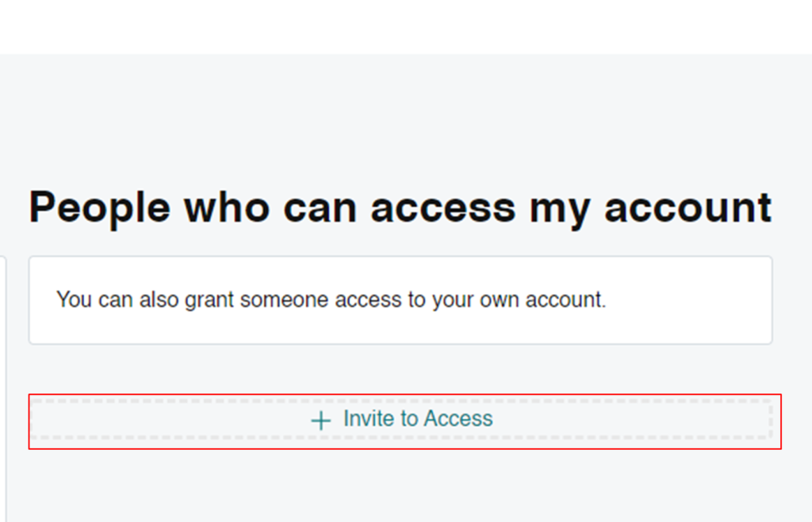
Task: Click the heading People who can access my account
Action: (x=400, y=206)
